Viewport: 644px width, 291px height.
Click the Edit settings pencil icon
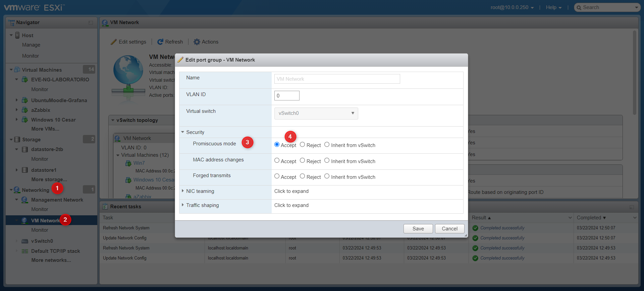click(114, 42)
